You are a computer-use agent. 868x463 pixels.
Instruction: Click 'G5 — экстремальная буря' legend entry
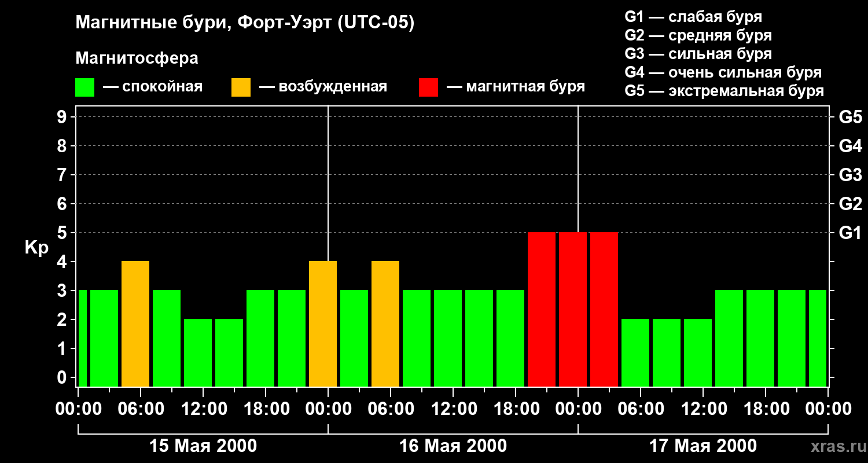pos(724,91)
